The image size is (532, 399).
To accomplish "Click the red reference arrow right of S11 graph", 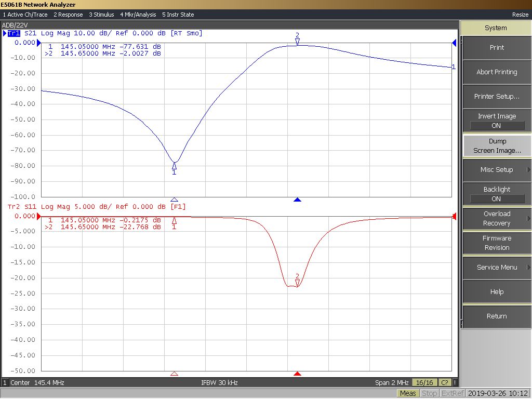I will tap(454, 216).
